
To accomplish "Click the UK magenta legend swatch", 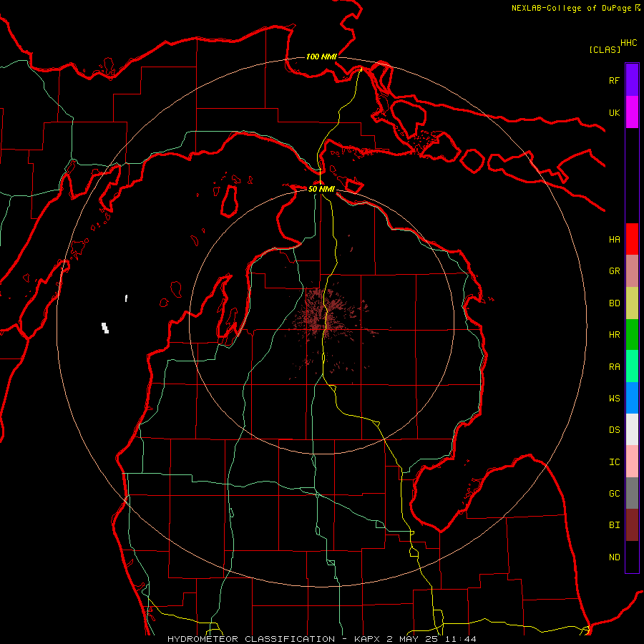I will (x=632, y=112).
